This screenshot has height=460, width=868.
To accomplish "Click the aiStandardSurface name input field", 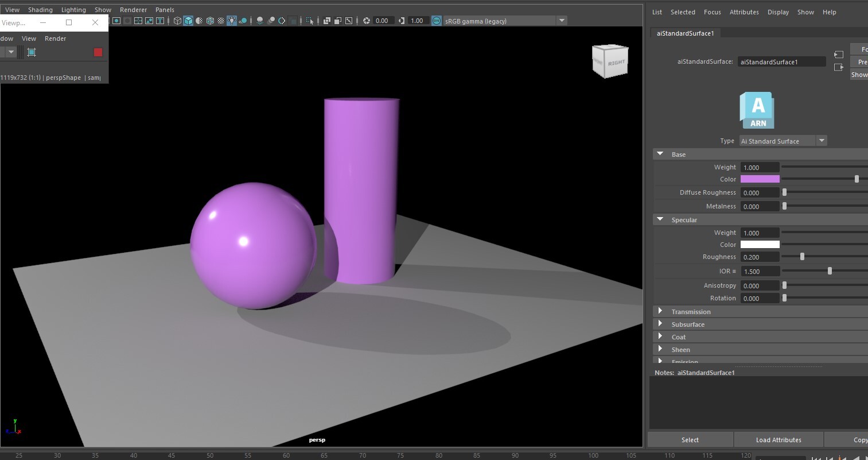I will coord(781,62).
